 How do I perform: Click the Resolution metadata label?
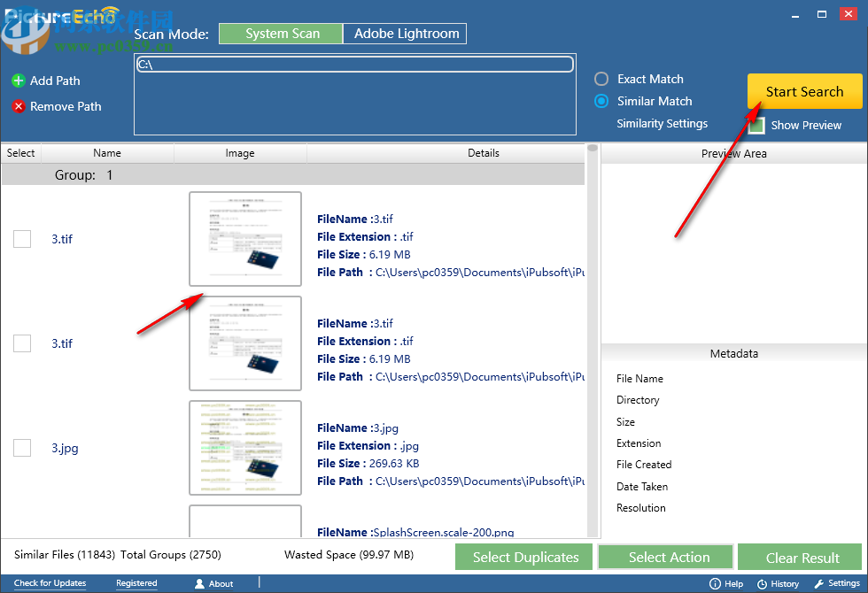point(641,508)
